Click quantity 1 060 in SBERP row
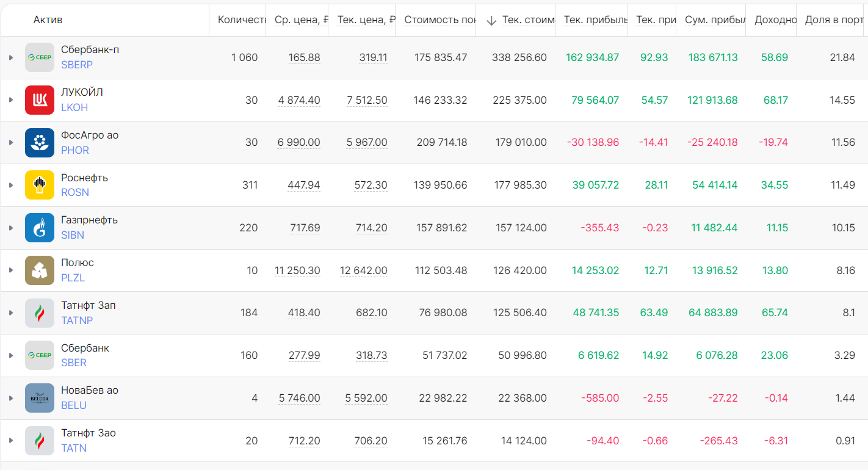The image size is (868, 470). click(x=245, y=57)
